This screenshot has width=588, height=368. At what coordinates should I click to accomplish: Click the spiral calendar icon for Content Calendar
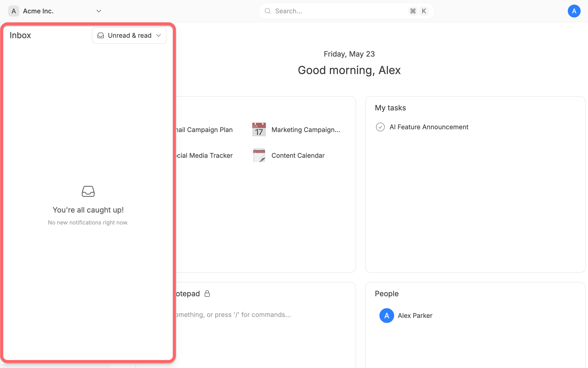pyautogui.click(x=259, y=155)
